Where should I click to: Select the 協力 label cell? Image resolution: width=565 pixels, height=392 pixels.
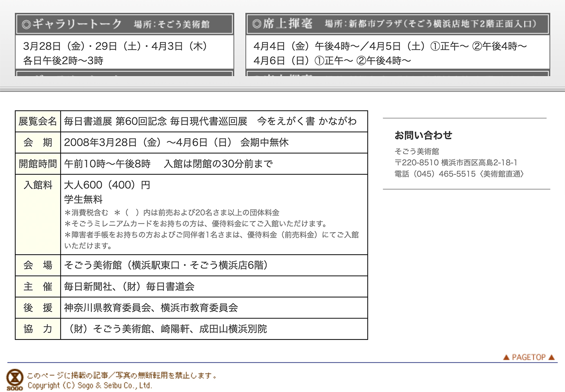[38, 329]
